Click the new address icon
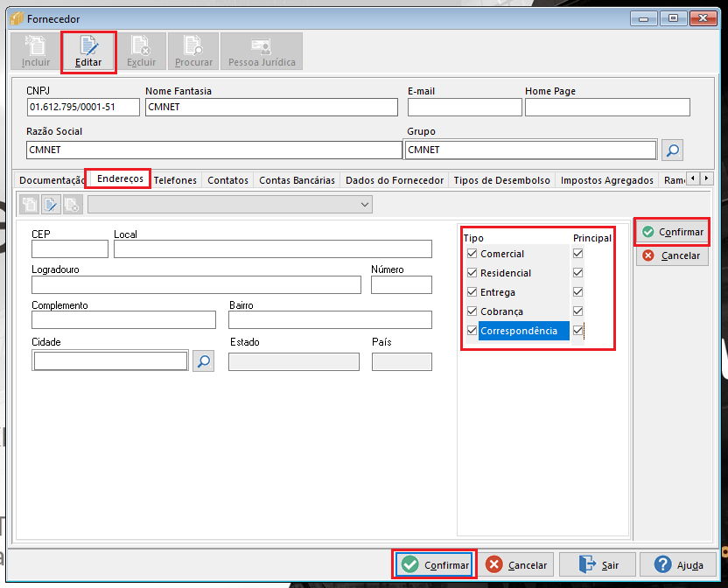 [30, 205]
